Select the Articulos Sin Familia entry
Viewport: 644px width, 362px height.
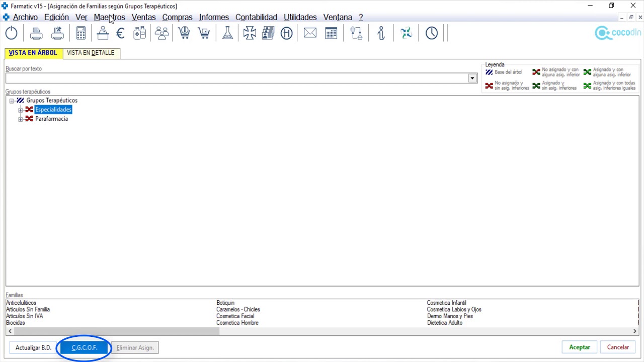[x=28, y=310]
